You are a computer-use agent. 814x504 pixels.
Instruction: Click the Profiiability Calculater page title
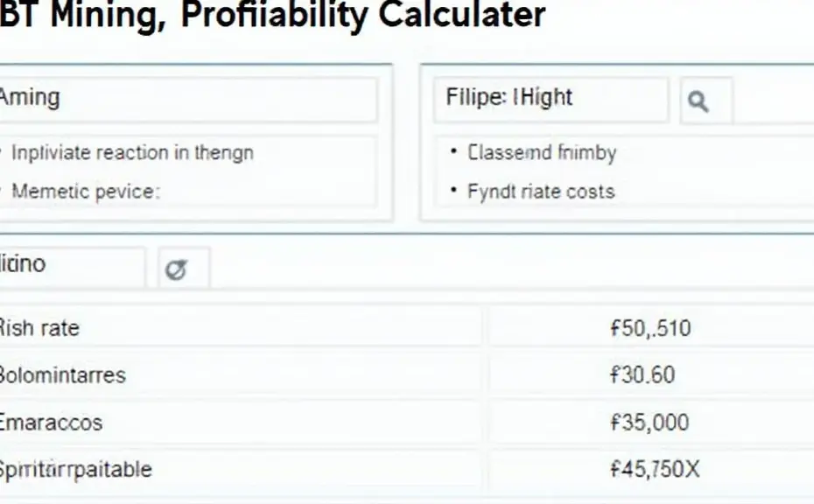point(271,16)
